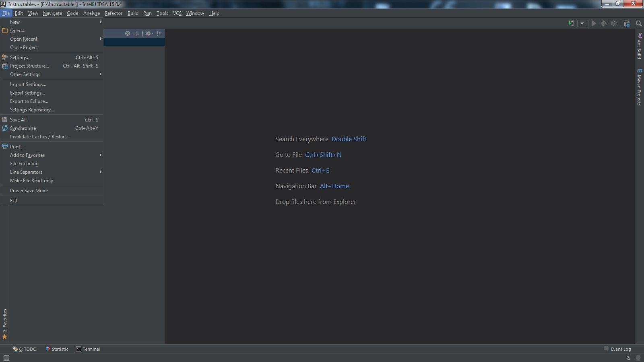
Task: Open Search Everywhere with the magnifier icon
Action: click(639, 23)
